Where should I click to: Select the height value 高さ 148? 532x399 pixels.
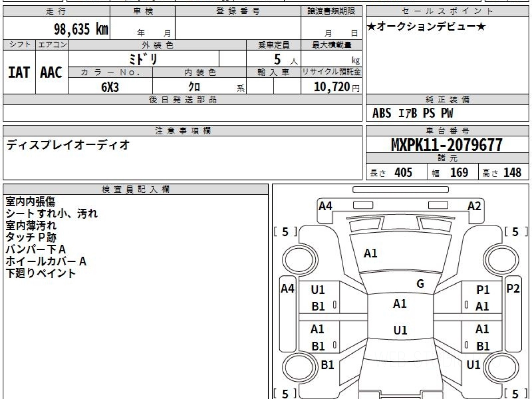503,172
